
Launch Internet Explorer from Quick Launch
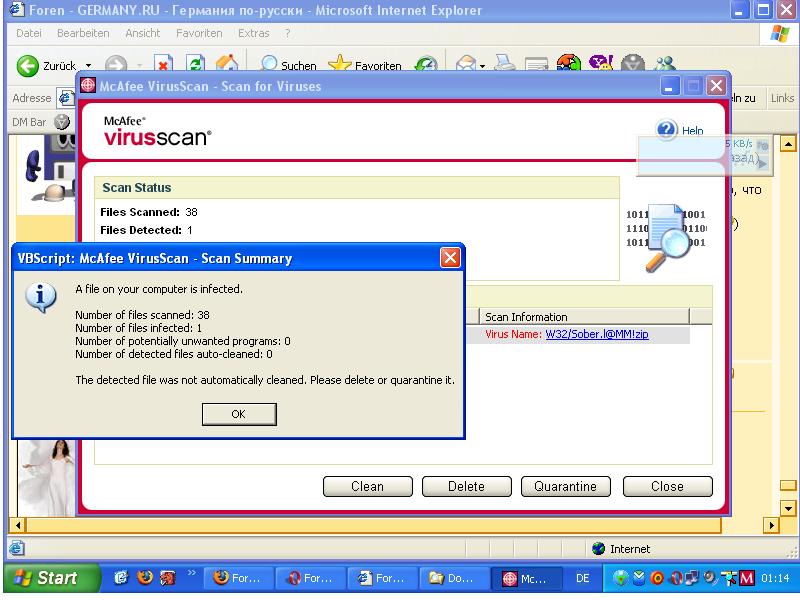[121, 578]
